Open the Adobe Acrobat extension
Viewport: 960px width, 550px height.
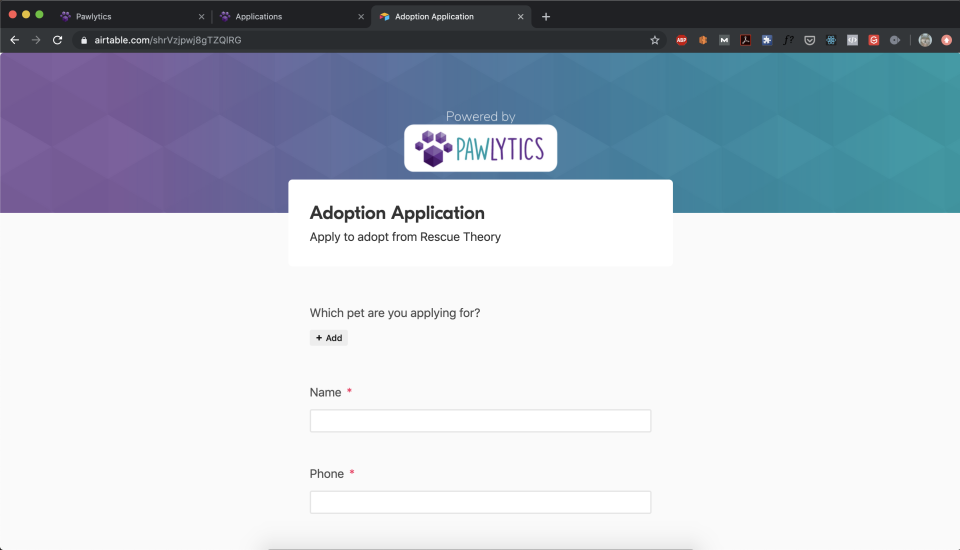pyautogui.click(x=745, y=40)
